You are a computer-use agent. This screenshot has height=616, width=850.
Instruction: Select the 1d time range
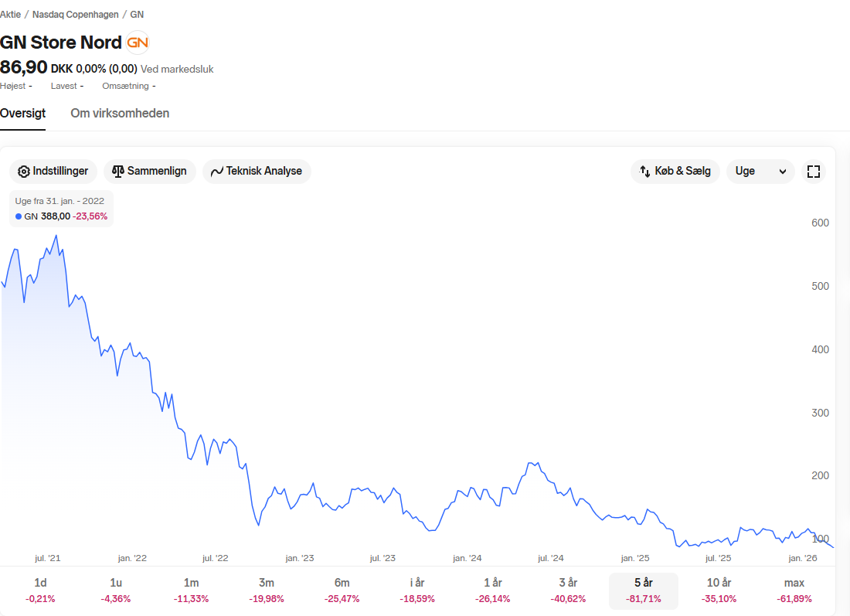40,590
